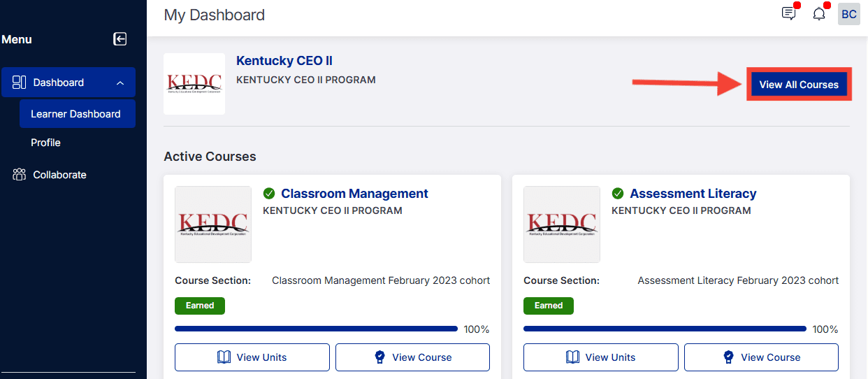The image size is (868, 379).
Task: Click the Dashboard icon in sidebar
Action: [20, 83]
